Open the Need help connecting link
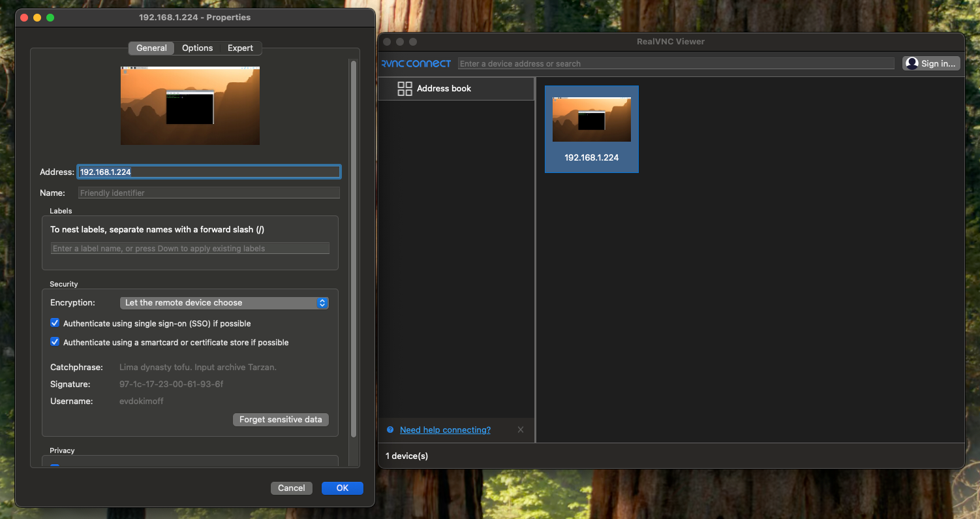The width and height of the screenshot is (980, 519). pos(445,430)
